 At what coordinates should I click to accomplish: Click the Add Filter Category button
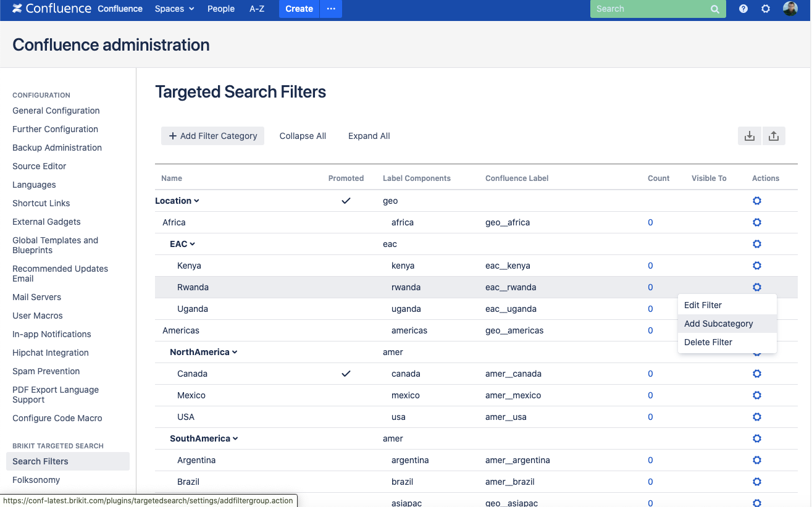point(212,136)
